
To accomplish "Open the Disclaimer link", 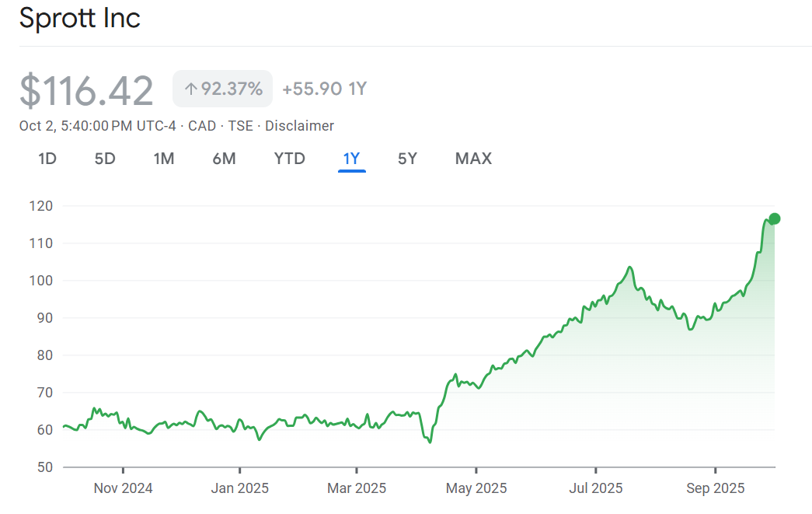I will [299, 126].
